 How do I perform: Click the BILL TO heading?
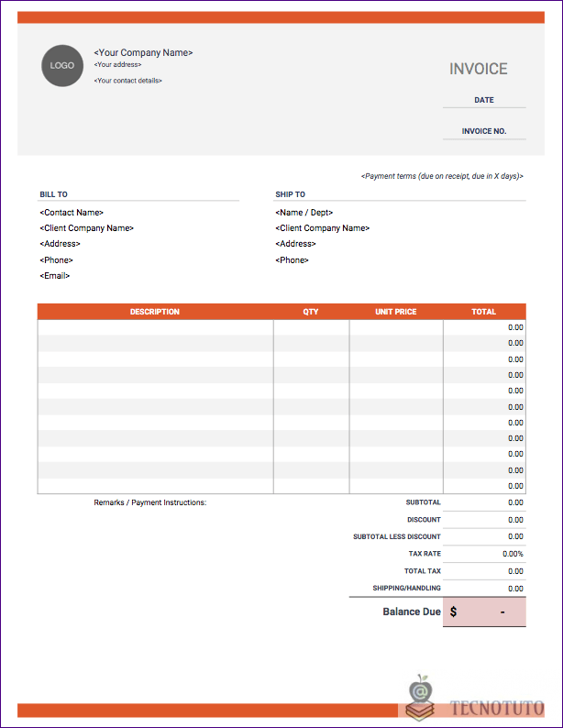pos(53,194)
